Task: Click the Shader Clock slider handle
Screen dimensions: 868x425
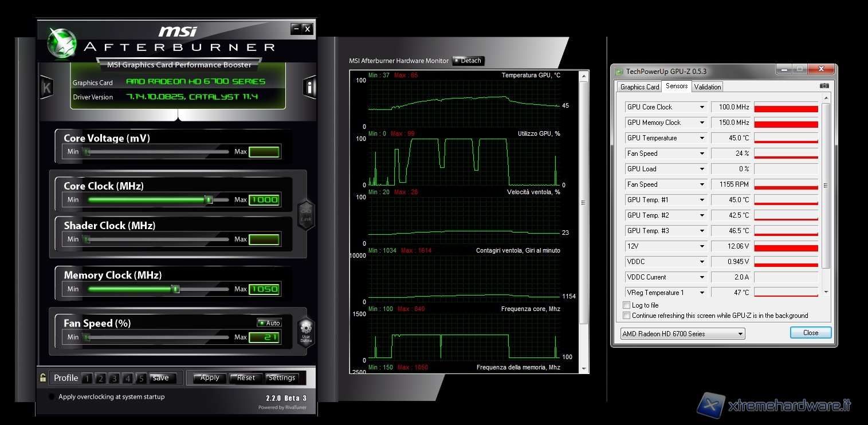Action: click(x=87, y=239)
